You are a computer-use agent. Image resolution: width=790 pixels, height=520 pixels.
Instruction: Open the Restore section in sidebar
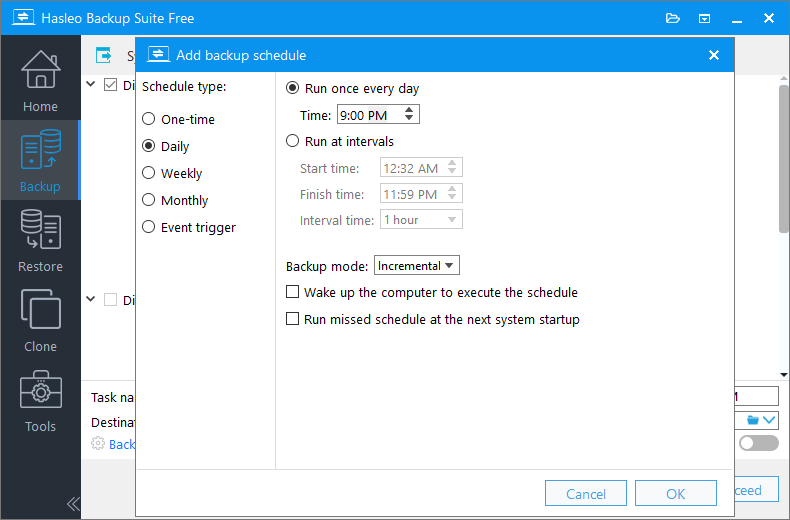[40, 240]
